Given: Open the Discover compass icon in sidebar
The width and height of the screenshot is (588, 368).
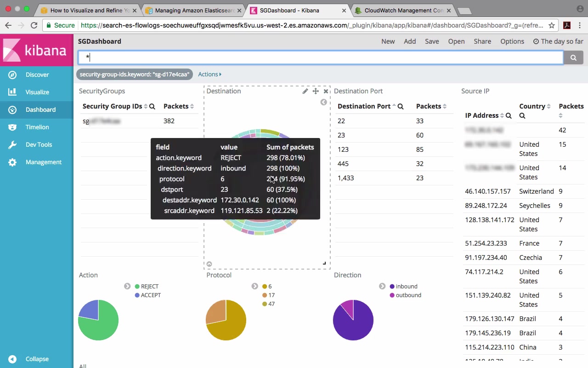Looking at the screenshot, I should [12, 75].
